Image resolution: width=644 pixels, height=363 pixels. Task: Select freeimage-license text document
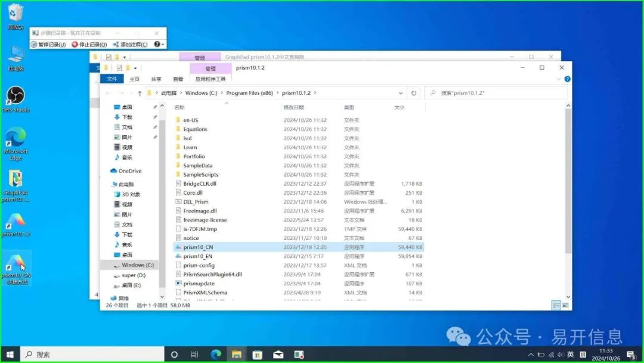coord(205,220)
